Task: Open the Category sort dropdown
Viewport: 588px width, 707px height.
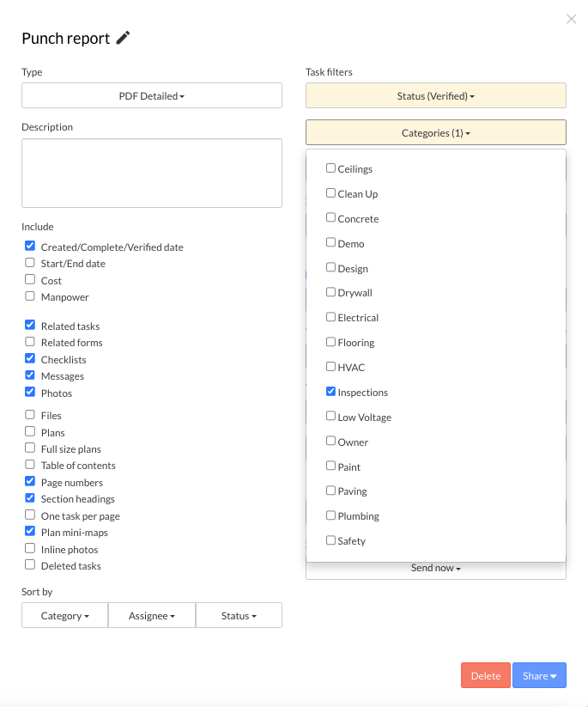Action: [x=65, y=616]
